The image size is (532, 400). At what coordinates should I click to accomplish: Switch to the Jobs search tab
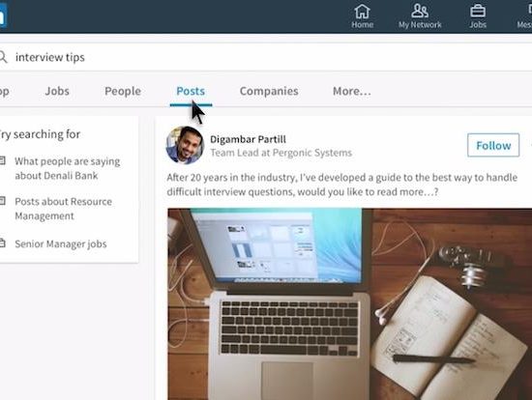(x=57, y=91)
